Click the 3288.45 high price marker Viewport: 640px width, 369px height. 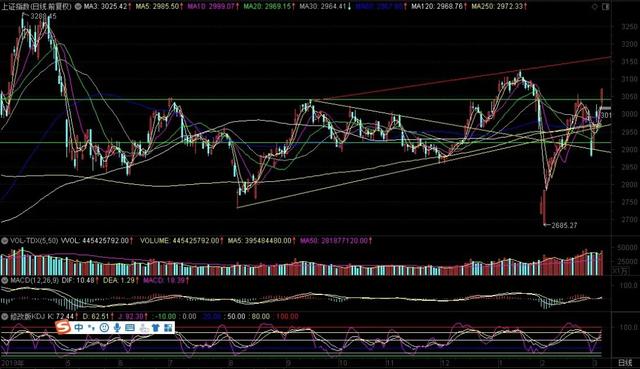(43, 16)
